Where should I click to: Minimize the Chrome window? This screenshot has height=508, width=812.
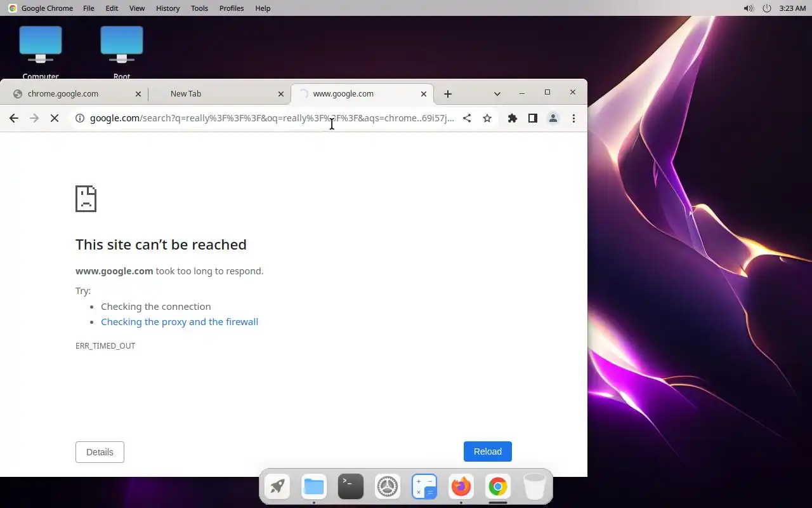[522, 93]
